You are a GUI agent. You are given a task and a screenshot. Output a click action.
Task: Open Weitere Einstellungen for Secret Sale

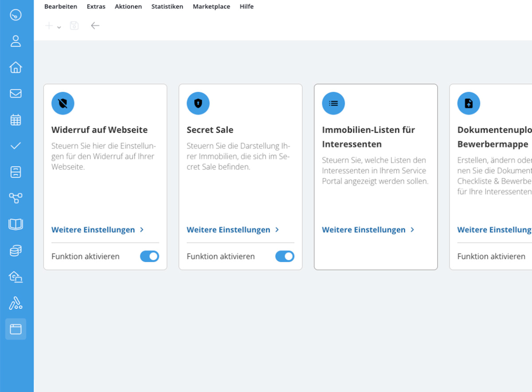click(x=228, y=230)
